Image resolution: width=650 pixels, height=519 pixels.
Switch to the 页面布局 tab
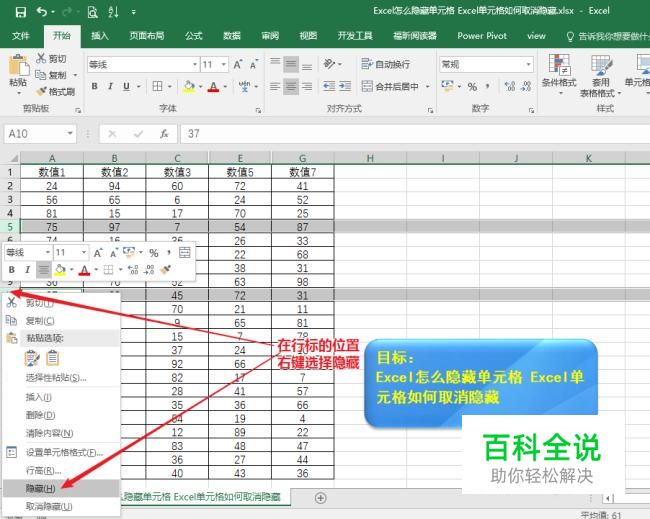coord(146,36)
